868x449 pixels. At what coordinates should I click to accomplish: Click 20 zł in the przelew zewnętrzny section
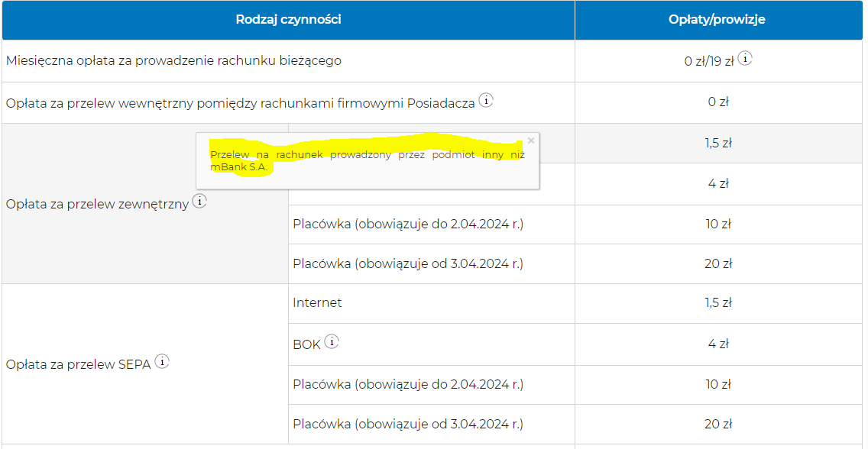718,263
